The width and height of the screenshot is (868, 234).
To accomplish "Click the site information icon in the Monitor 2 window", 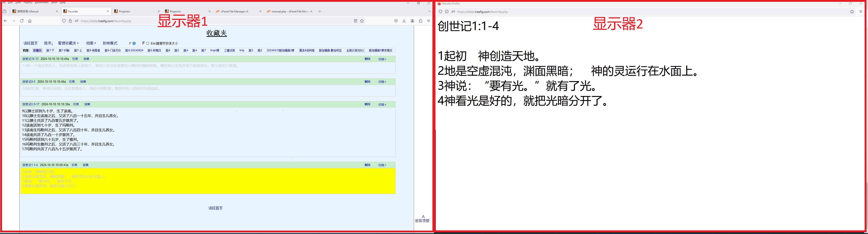I will (x=447, y=12).
